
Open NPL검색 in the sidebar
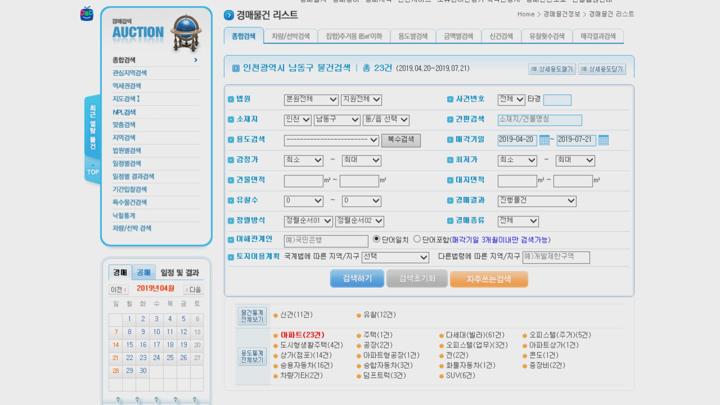click(x=124, y=112)
